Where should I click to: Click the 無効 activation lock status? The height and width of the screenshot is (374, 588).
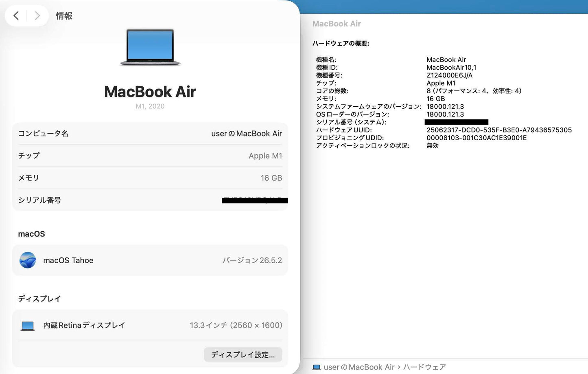click(433, 145)
